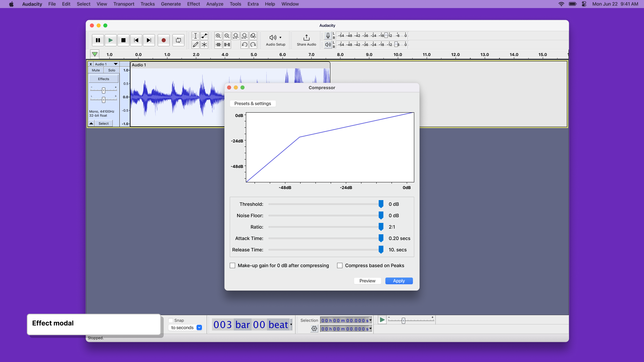
Task: Click the Threshold slider handle
Action: point(381,204)
